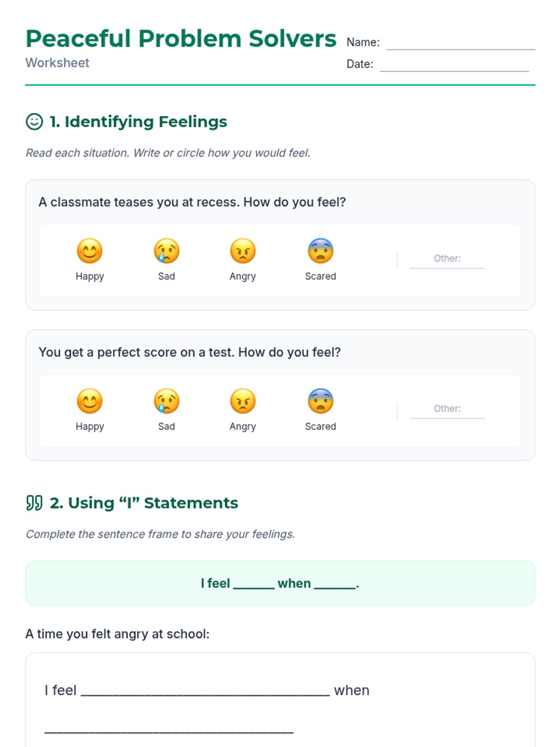Select the Happy emoji for the perfect score
This screenshot has height=747, width=560.
[90, 402]
